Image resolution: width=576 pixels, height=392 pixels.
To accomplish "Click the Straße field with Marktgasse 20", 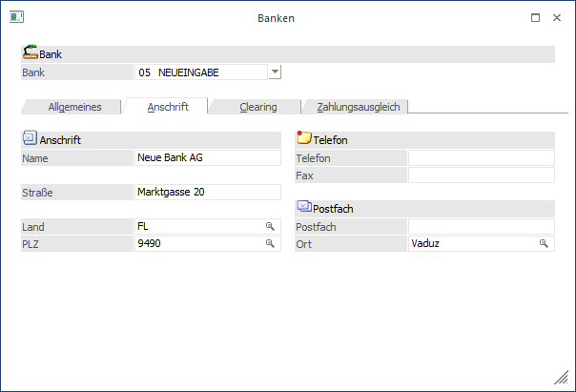I will (207, 193).
